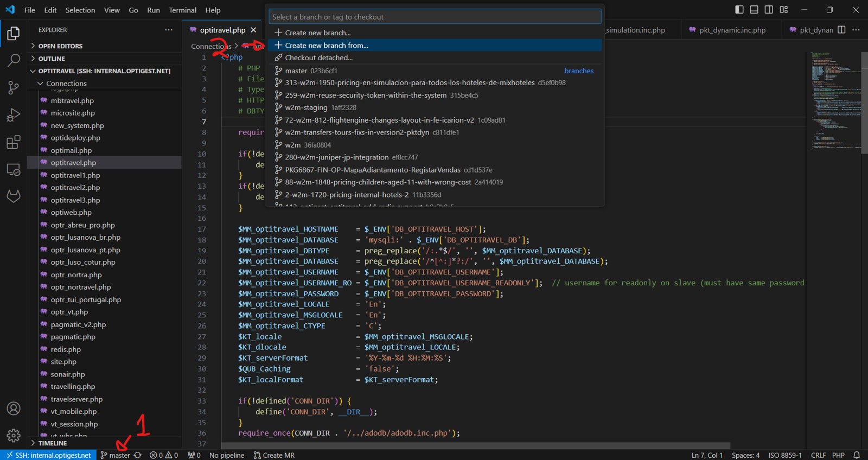
Task: Select Create new branch from option
Action: [x=327, y=46]
